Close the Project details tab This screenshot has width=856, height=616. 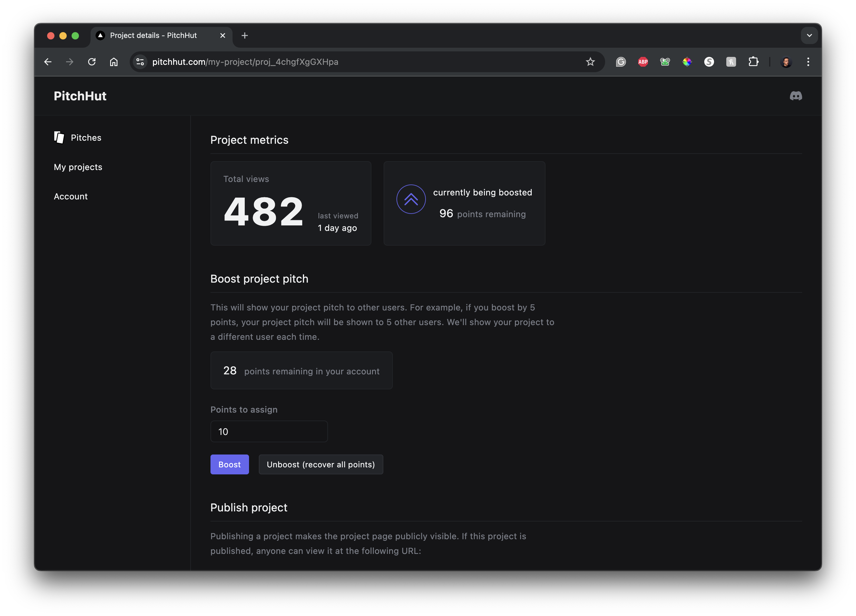[223, 35]
